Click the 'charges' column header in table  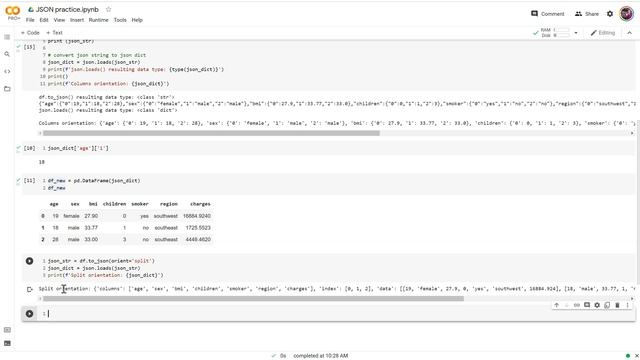pyautogui.click(x=200, y=204)
